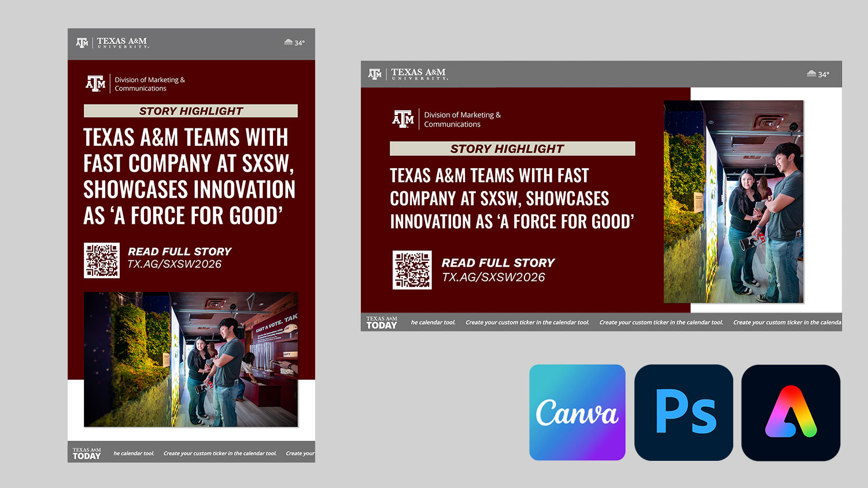Click READ FULL STORY on portrait sign
The height and width of the screenshot is (488, 868).
point(180,252)
